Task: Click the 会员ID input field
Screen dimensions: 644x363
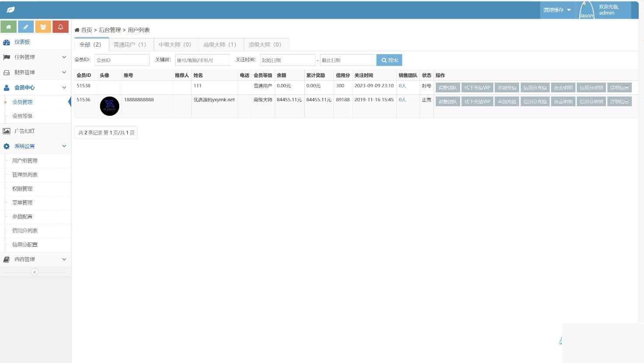Action: click(x=122, y=60)
